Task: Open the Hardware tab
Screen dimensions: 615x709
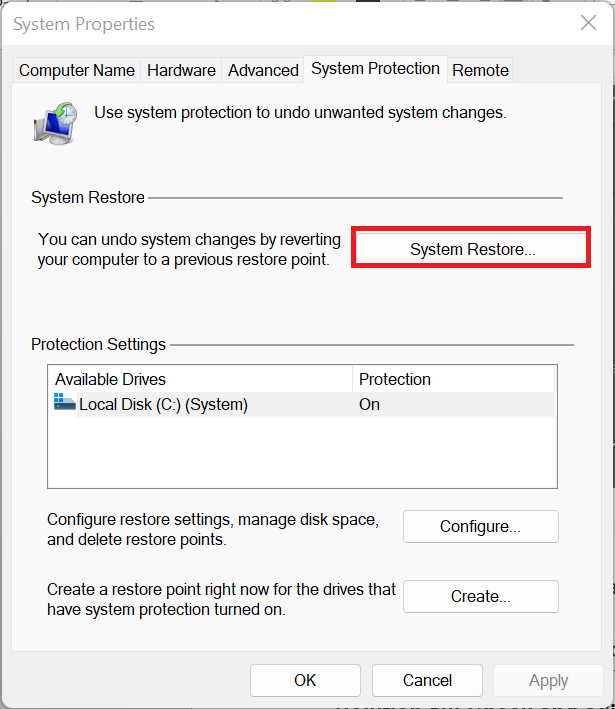Action: coord(181,70)
